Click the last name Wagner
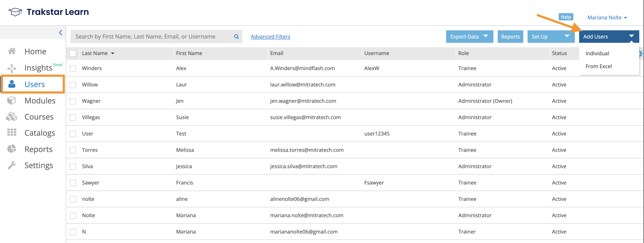Viewport: 644px width, 243px height. [91, 101]
